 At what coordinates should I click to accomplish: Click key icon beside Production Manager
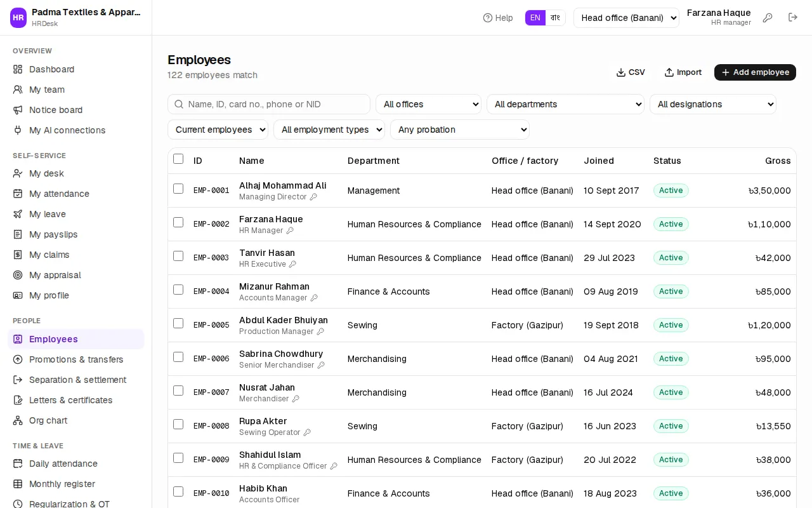tap(320, 331)
